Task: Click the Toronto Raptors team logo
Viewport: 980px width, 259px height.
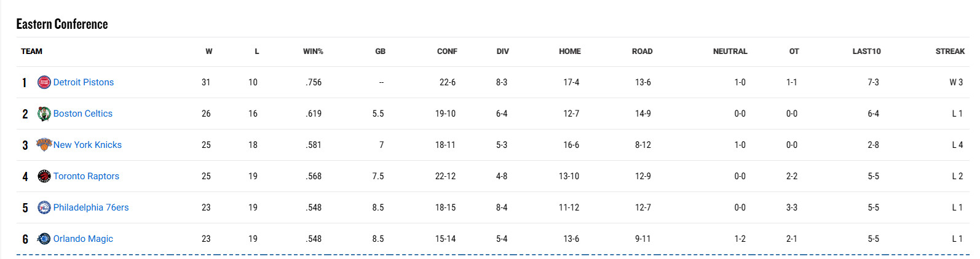Action: tap(44, 176)
